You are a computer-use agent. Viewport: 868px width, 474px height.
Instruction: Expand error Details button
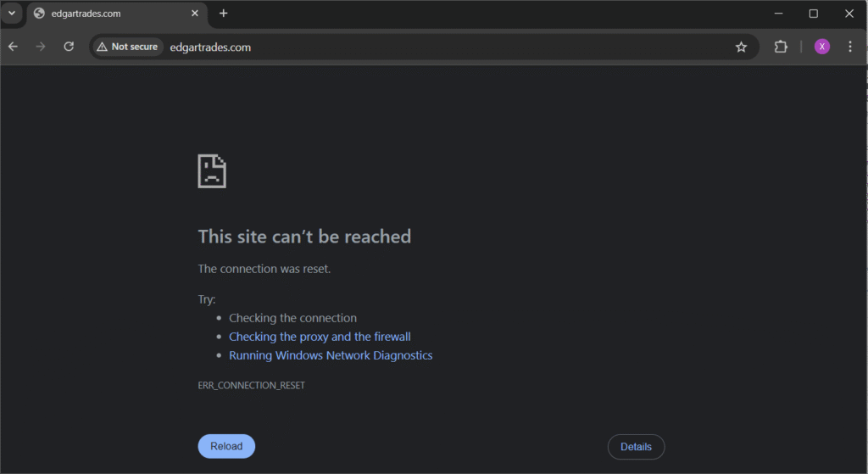pyautogui.click(x=636, y=447)
